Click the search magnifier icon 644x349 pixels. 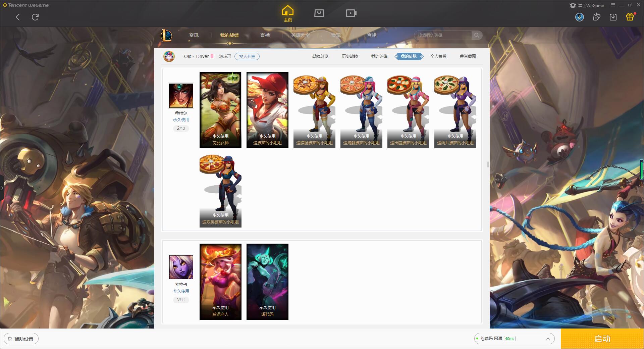(477, 35)
